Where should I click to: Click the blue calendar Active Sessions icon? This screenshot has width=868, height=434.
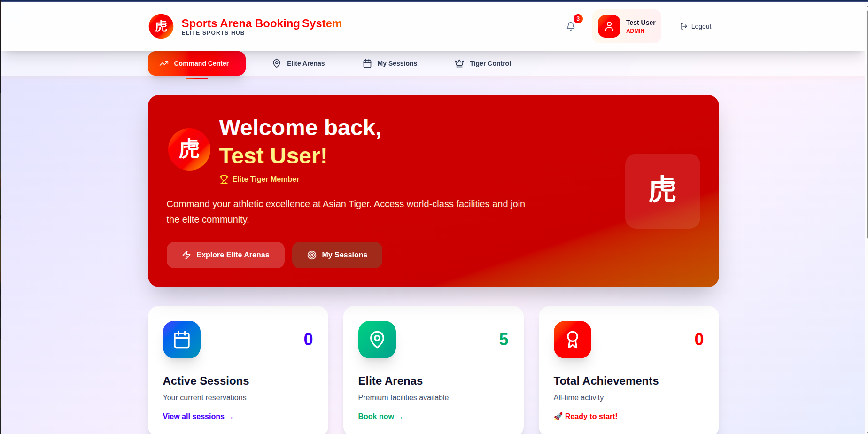point(182,340)
